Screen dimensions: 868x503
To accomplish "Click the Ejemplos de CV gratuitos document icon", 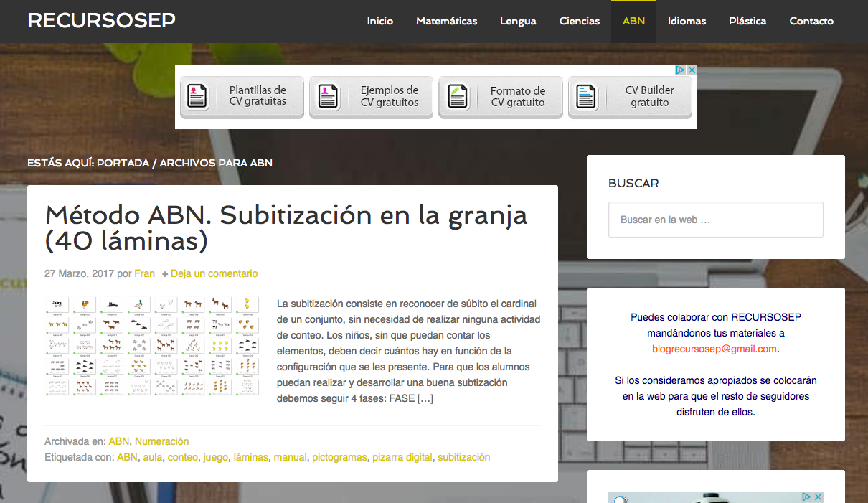I will (328, 96).
